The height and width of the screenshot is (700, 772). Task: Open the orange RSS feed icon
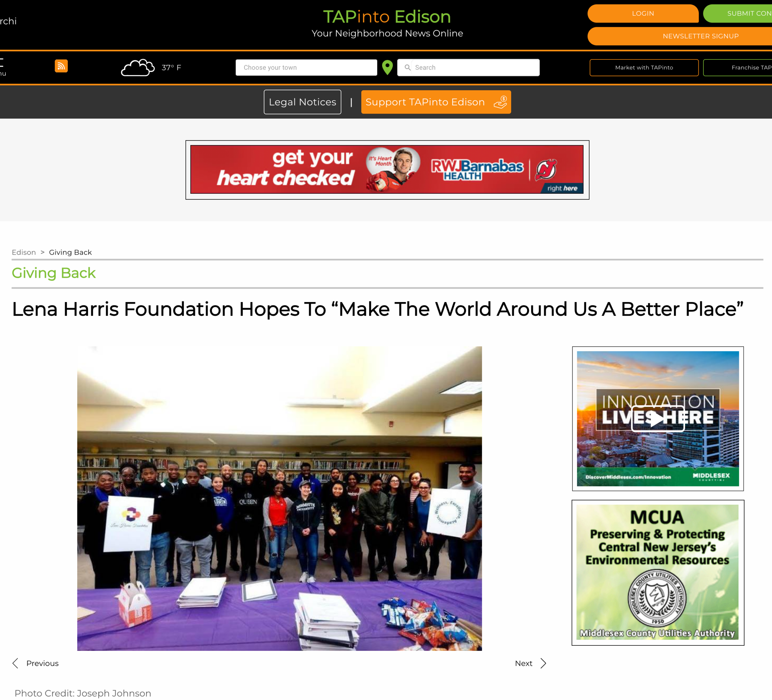point(61,66)
